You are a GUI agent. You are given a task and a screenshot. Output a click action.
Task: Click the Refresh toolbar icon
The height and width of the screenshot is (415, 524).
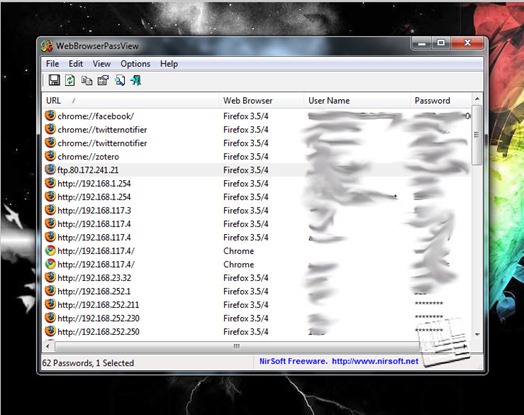point(70,80)
